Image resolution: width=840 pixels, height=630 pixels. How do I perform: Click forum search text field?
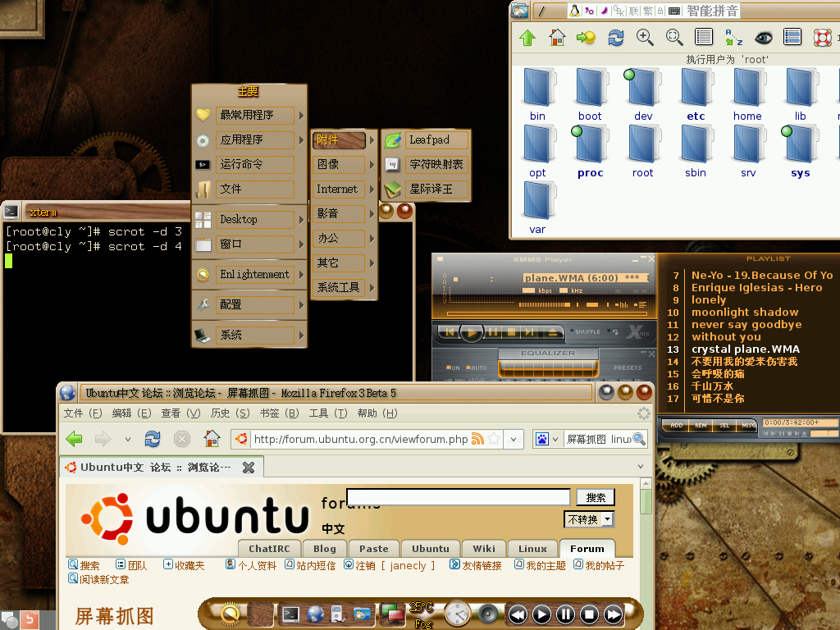click(x=458, y=496)
